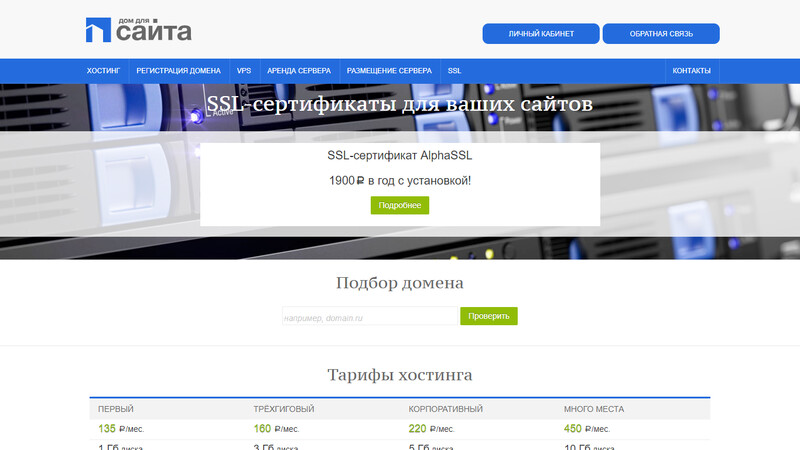Select the ПЕРВЫЙ tariff header

[116, 409]
